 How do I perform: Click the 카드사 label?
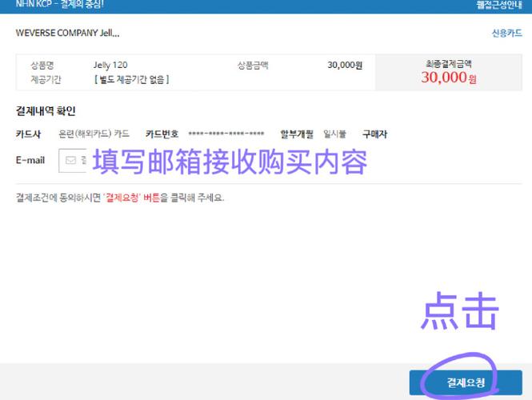(x=28, y=134)
